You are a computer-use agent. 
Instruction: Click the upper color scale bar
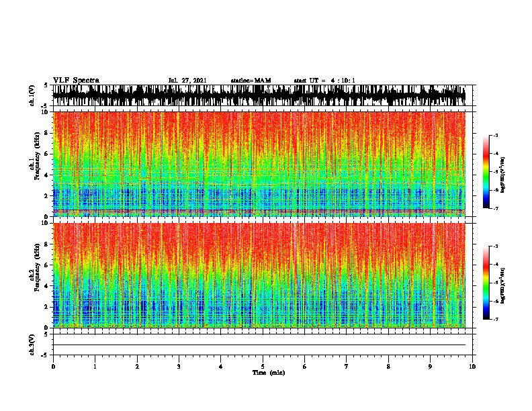(486, 172)
